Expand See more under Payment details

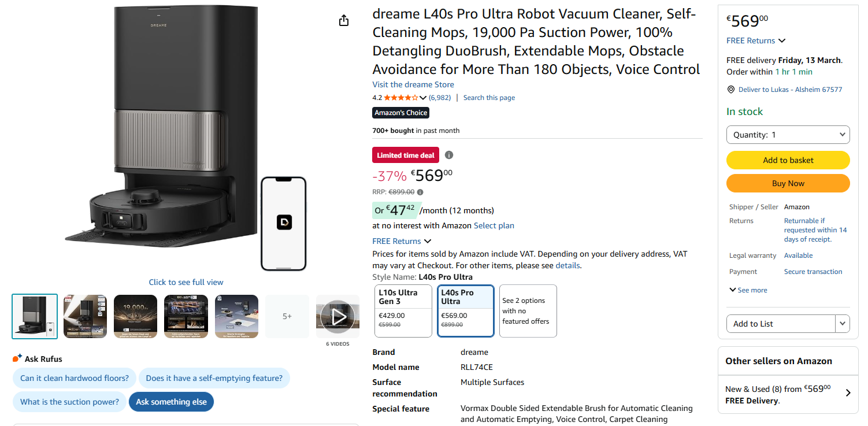(x=748, y=290)
